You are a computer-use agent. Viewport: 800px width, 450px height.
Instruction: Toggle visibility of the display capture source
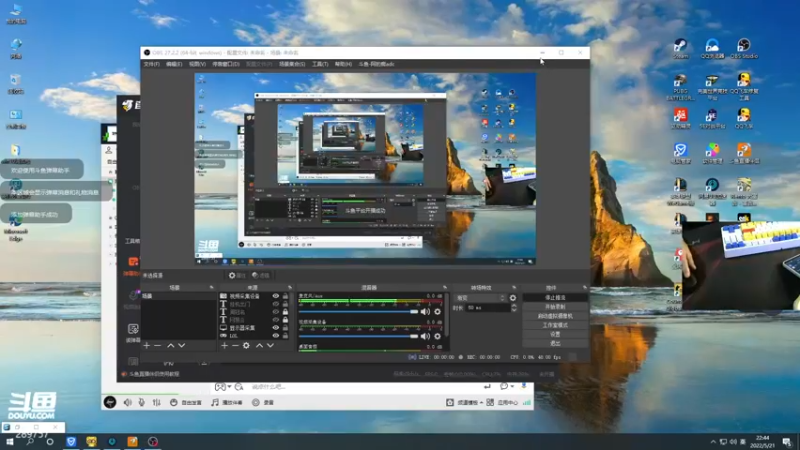tap(276, 328)
